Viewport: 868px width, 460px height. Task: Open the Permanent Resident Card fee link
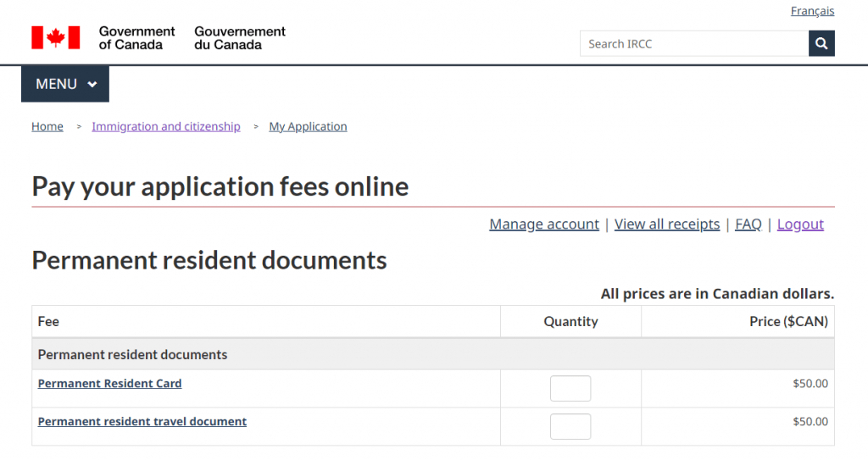click(110, 384)
